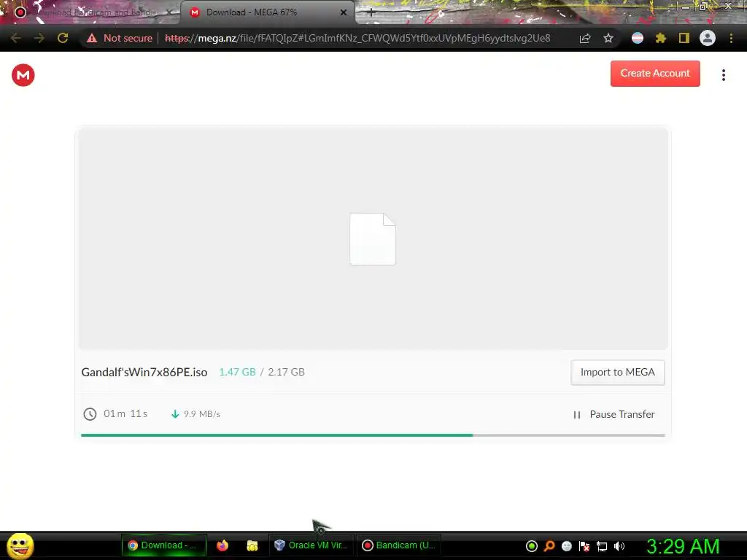Click the 2.17 GB total size
This screenshot has height=560, width=747.
pyautogui.click(x=286, y=372)
